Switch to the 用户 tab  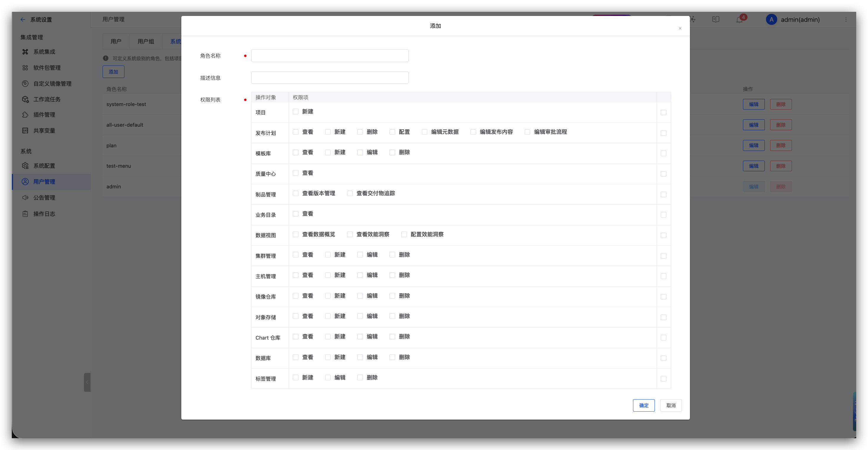tap(116, 42)
